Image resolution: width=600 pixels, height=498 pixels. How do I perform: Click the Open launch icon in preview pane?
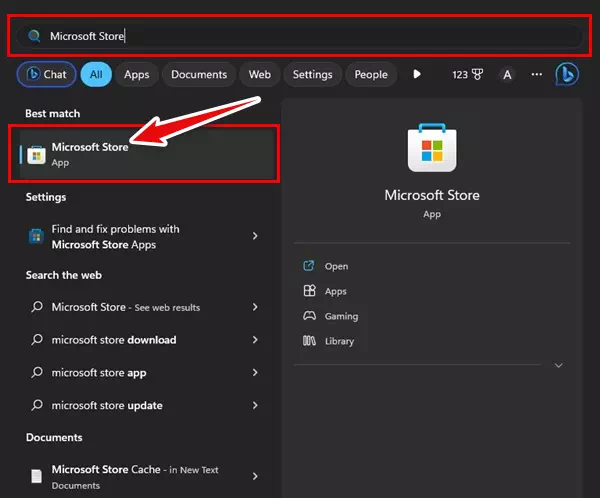tap(309, 266)
